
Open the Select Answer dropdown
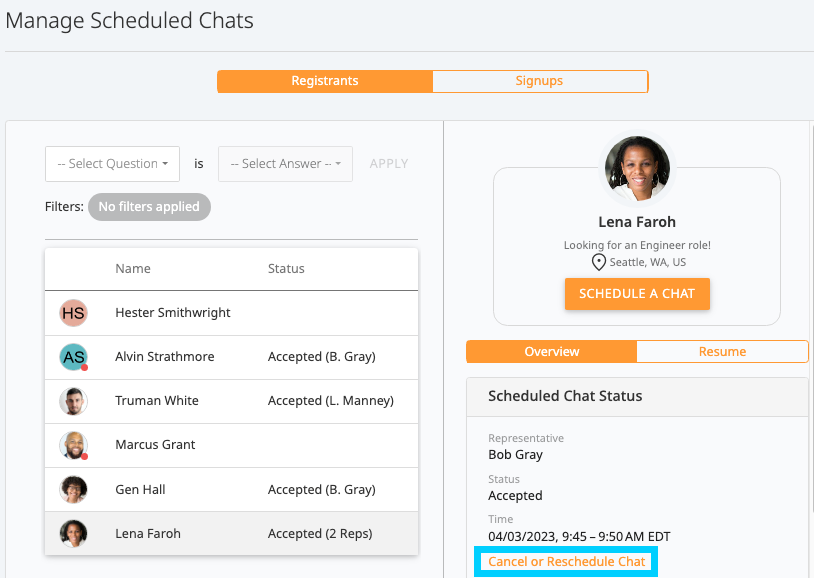pos(285,164)
